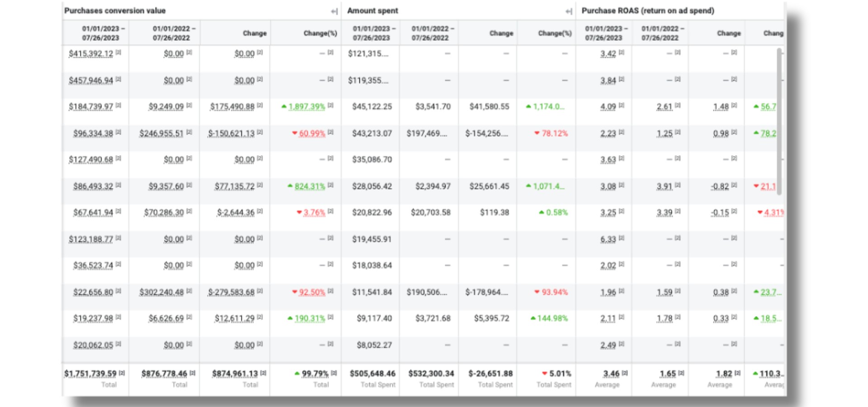Screen dimensions: 868x407
Task: Open footnote marker beside 6.33 ROAS value
Action: 622,238
